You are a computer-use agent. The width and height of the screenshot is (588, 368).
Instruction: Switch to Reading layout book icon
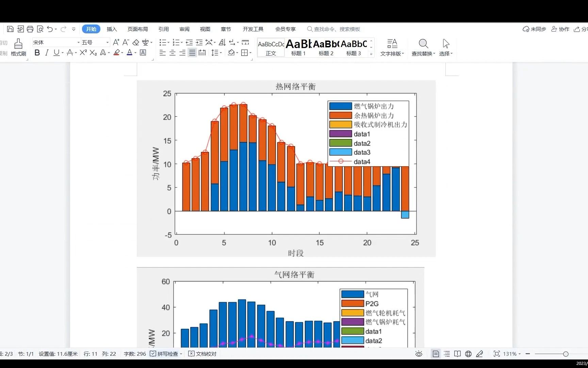[x=458, y=354]
